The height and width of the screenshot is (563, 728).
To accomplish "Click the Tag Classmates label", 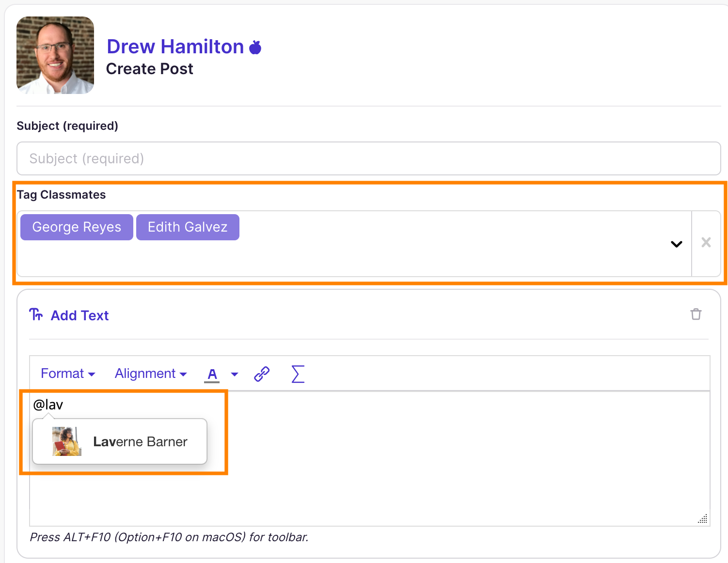I will (x=62, y=195).
